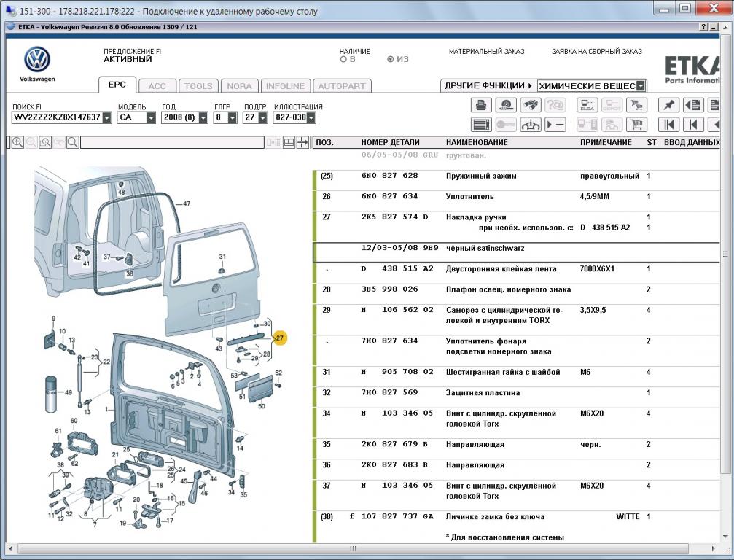
Task: Go to previous record with bar-arrow icon
Action: [x=693, y=125]
